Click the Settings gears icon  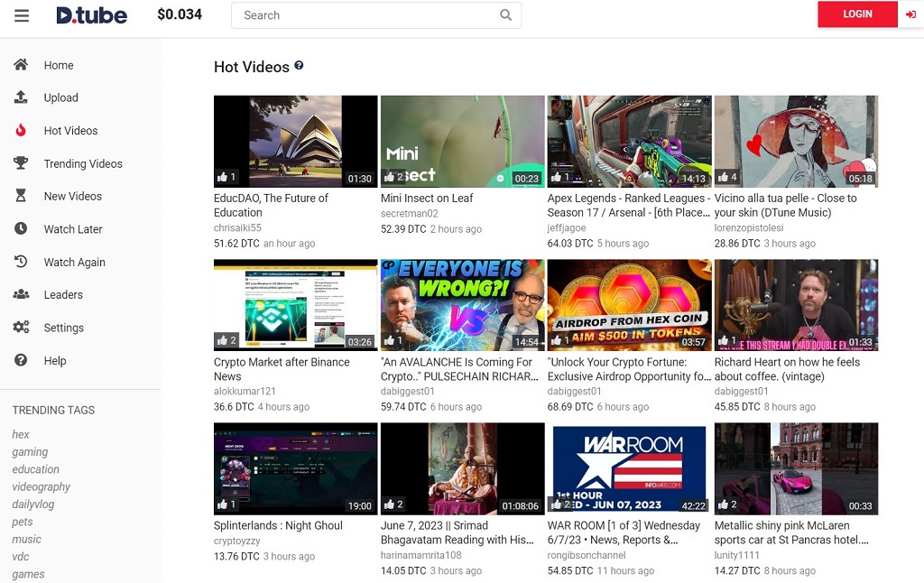click(x=22, y=328)
